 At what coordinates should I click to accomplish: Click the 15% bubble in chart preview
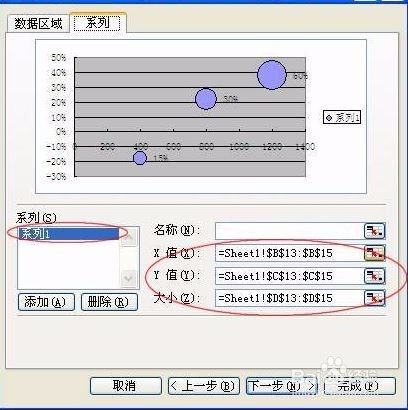[140, 158]
